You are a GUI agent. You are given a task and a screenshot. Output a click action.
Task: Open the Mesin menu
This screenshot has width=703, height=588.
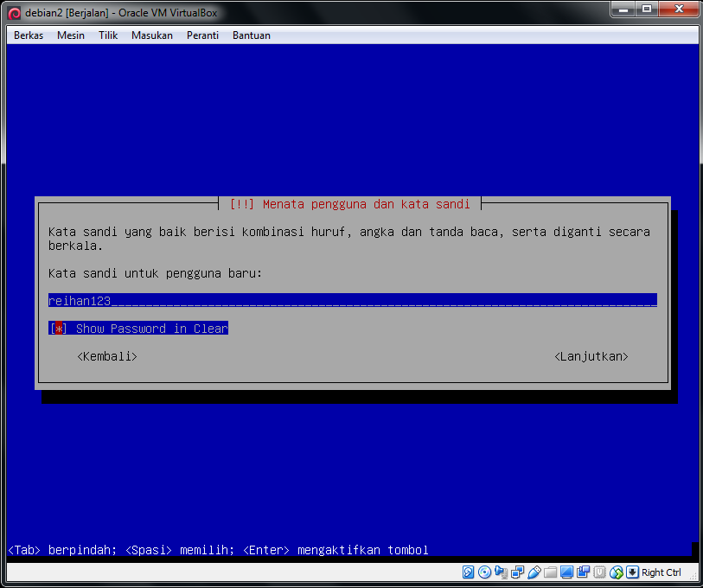(x=71, y=35)
